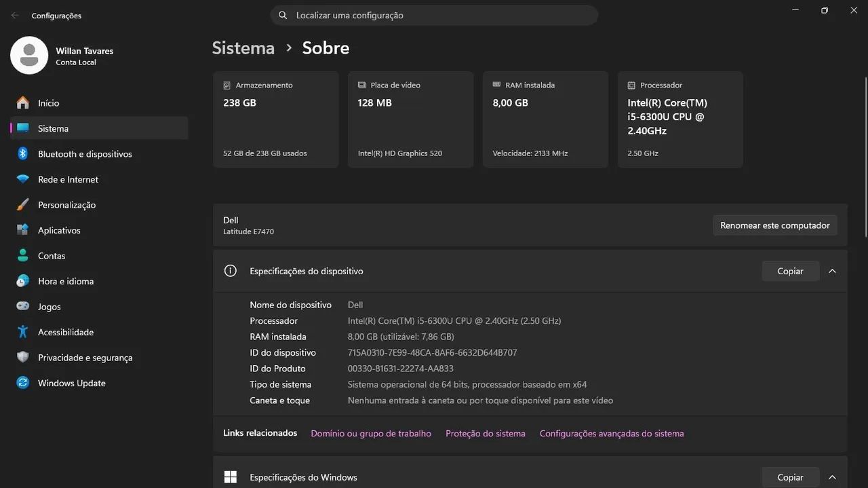Collapse the Especificações do Windows section
This screenshot has height=488, width=868.
[x=832, y=477]
